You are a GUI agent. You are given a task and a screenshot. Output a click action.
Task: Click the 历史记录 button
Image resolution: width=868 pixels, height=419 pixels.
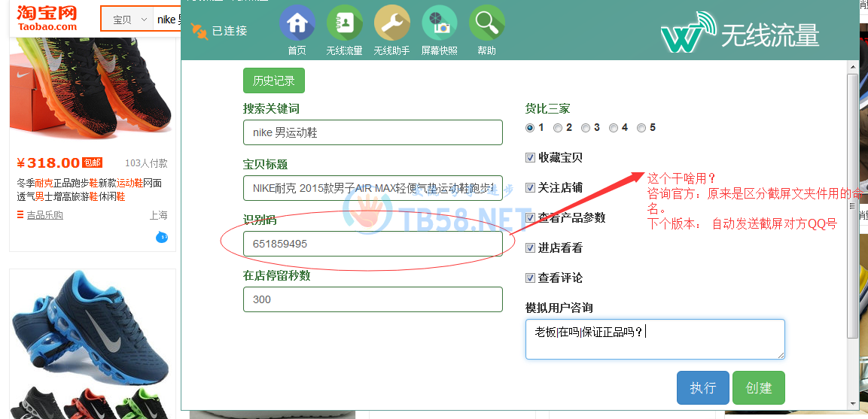274,80
